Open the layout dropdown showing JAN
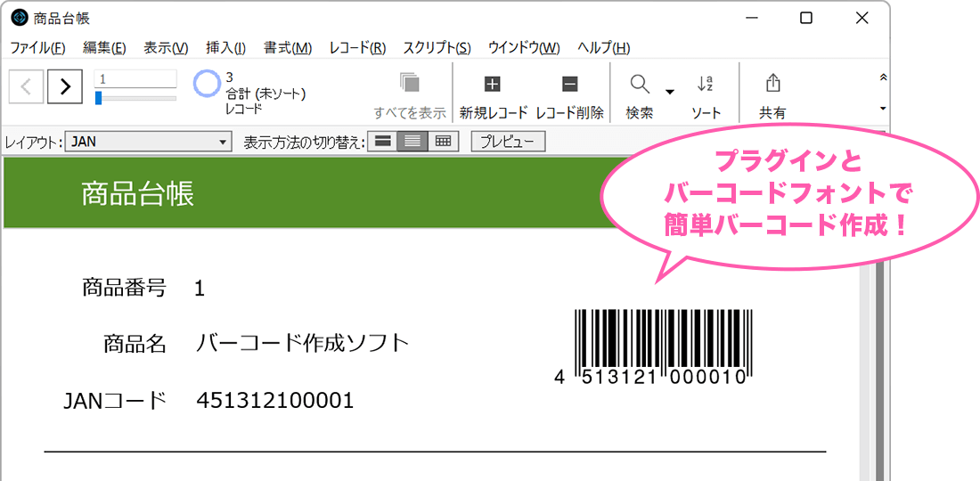This screenshot has height=481, width=980. click(x=148, y=143)
